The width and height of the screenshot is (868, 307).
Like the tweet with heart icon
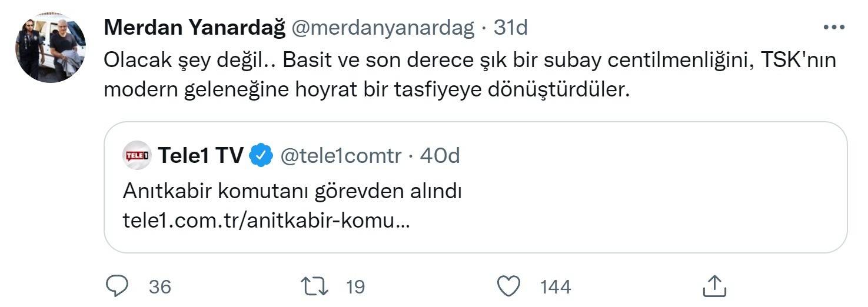coord(508,286)
